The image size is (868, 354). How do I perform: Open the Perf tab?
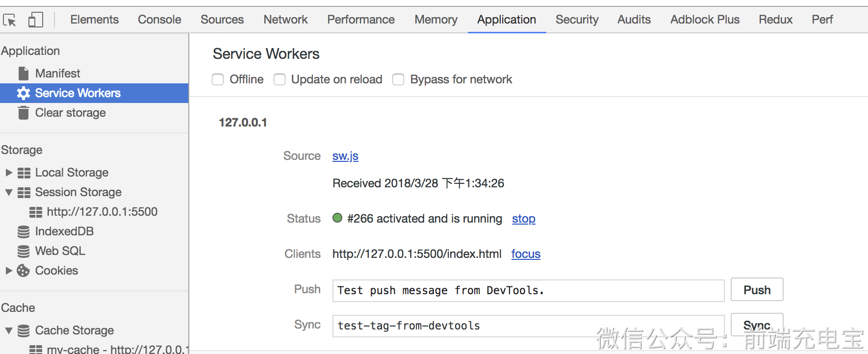coord(822,20)
